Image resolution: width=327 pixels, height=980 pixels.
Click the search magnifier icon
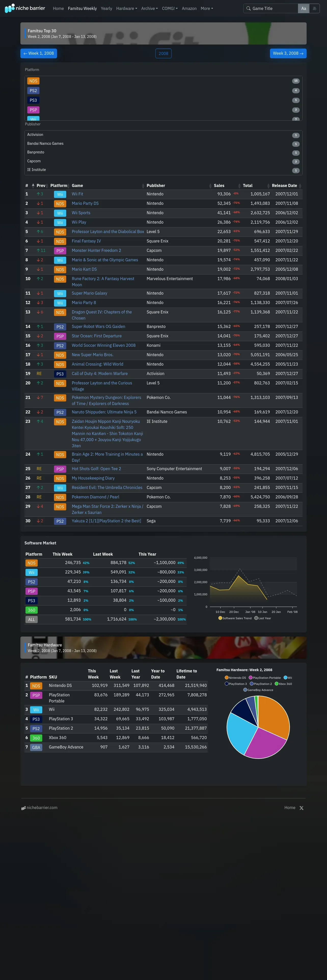pyautogui.click(x=248, y=8)
